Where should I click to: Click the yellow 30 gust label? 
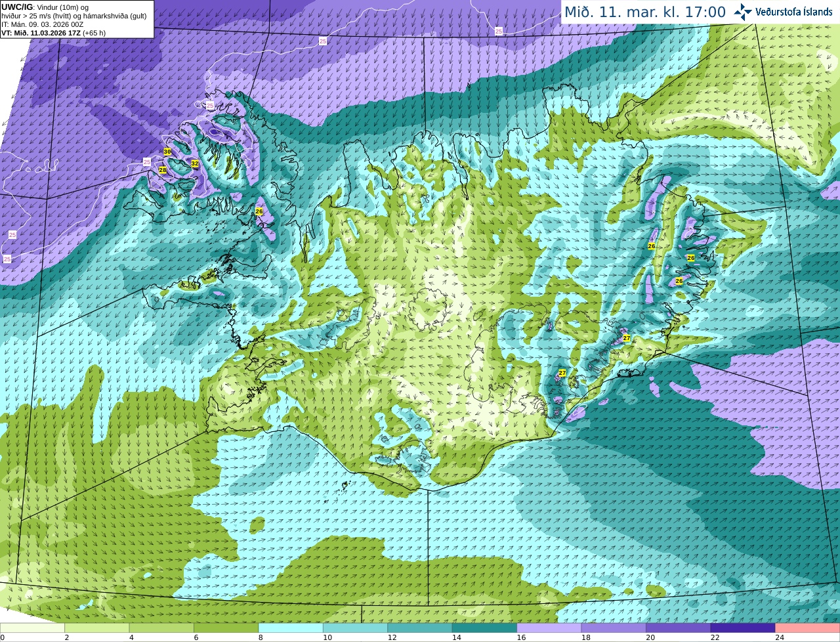[167, 152]
